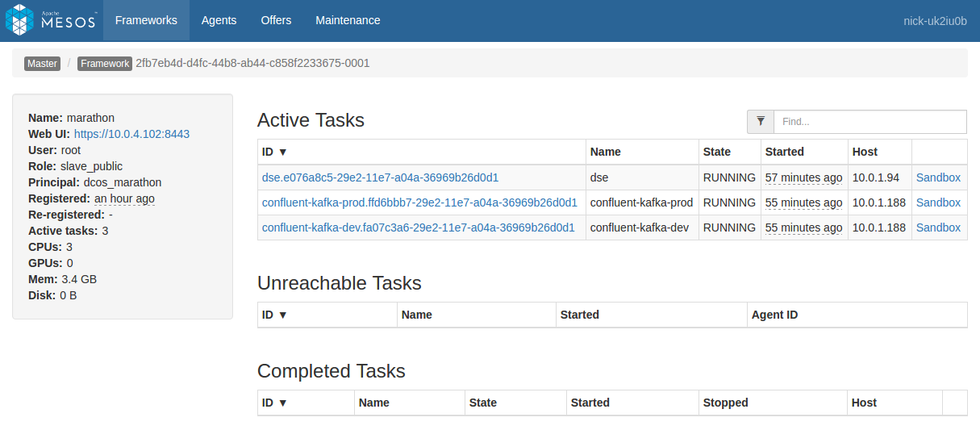The image size is (980, 430).
Task: Sort Active Tasks by ID arrow
Action: 282,152
